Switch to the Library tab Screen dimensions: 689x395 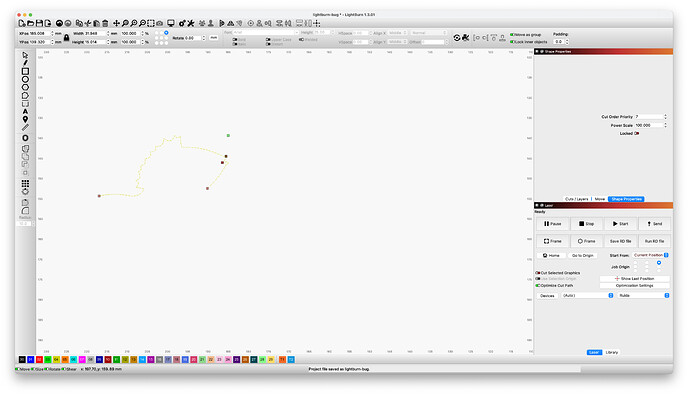[612, 352]
